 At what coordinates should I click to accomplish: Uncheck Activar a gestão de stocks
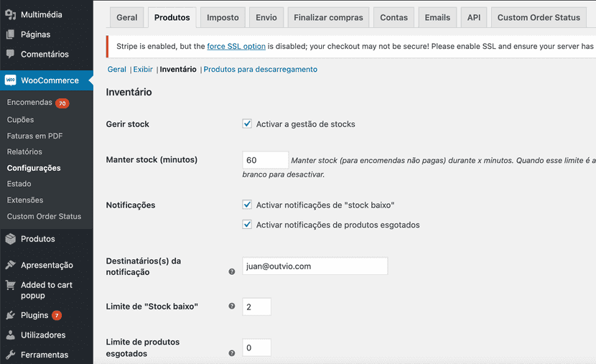(x=247, y=124)
